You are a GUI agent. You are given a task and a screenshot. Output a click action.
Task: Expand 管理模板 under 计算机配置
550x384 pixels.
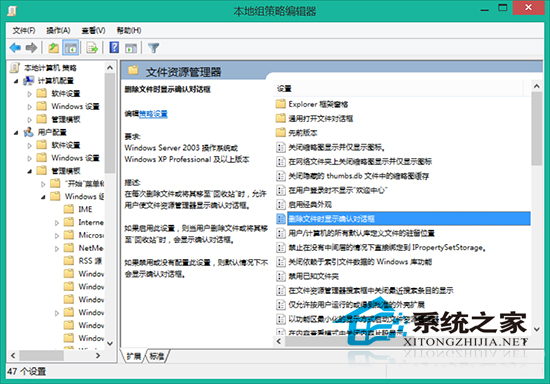click(x=30, y=120)
